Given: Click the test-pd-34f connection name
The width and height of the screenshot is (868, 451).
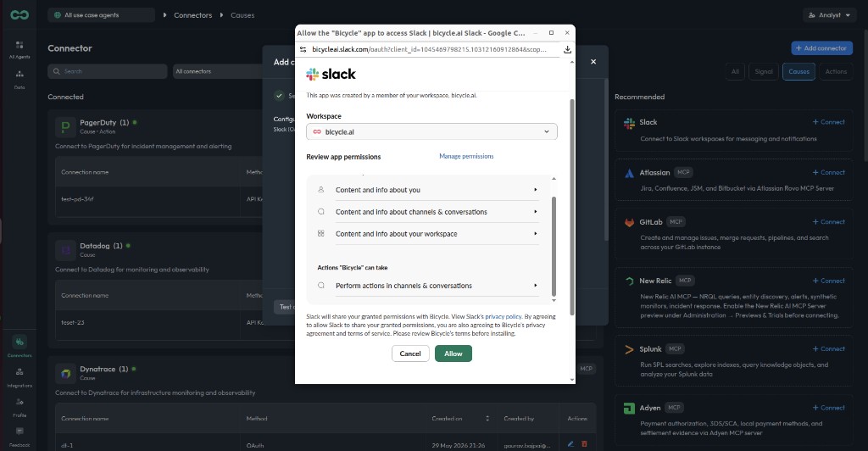Looking at the screenshot, I should (77, 199).
